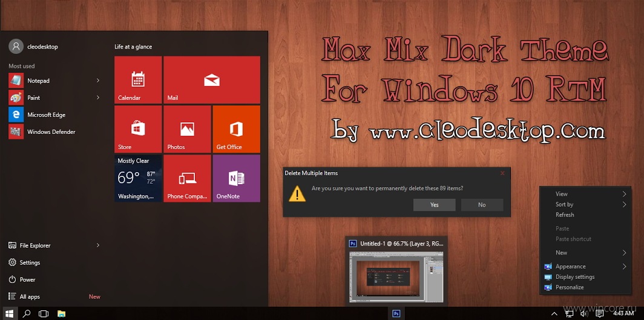Click the Most used label
This screenshot has width=644, height=320.
coord(21,66)
